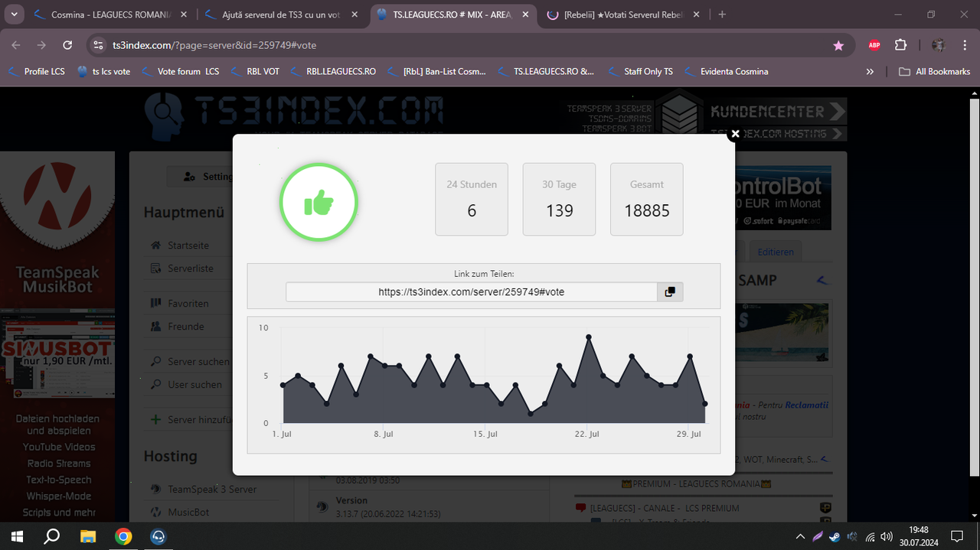The height and width of the screenshot is (550, 980).
Task: Open the Vote forum LCS bookmark
Action: [x=181, y=71]
